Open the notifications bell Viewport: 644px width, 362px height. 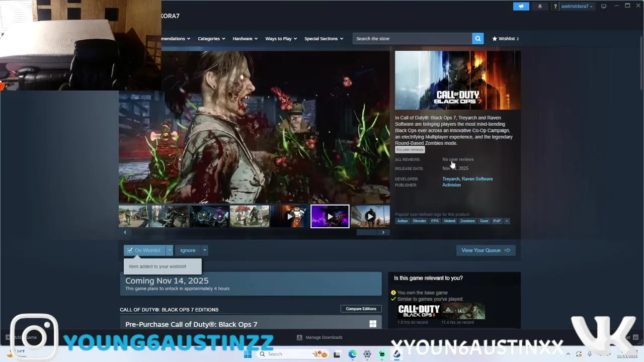[x=540, y=7]
